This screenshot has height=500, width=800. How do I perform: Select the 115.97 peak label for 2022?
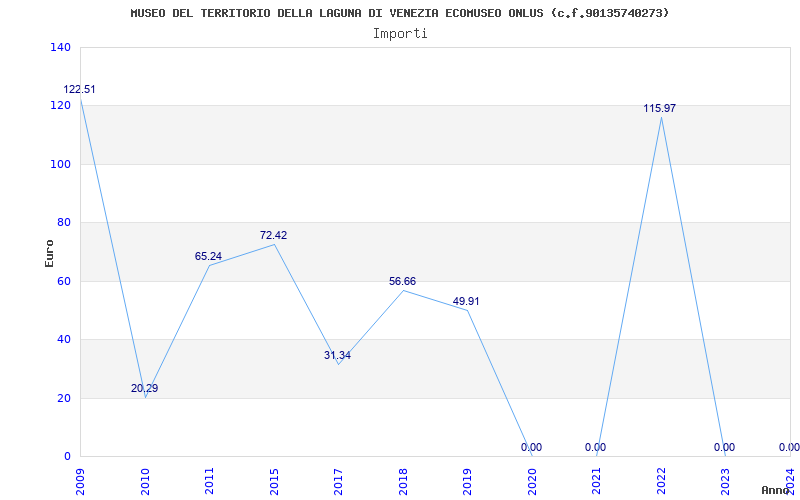[660, 108]
